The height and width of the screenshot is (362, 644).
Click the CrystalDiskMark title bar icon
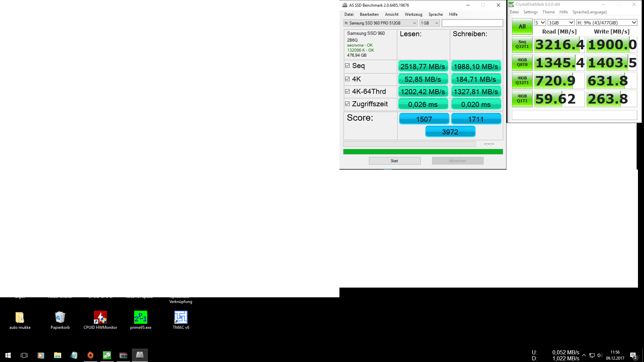511,4
